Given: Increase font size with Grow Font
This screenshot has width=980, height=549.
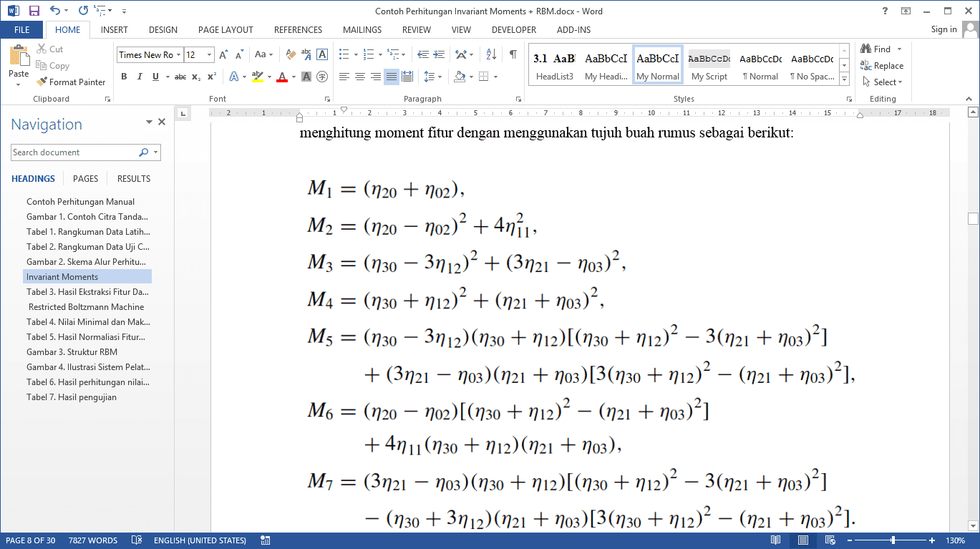Looking at the screenshot, I should tap(223, 54).
